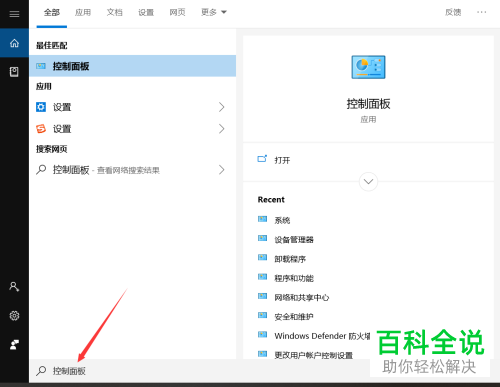
Task: Open recent item 安全和维护
Action: [x=294, y=317]
